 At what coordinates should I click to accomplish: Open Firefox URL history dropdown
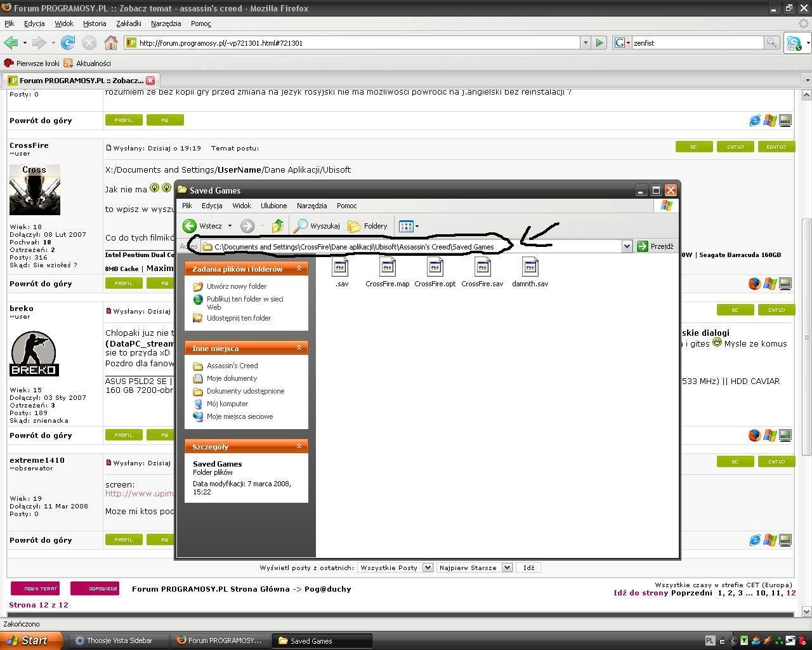586,43
